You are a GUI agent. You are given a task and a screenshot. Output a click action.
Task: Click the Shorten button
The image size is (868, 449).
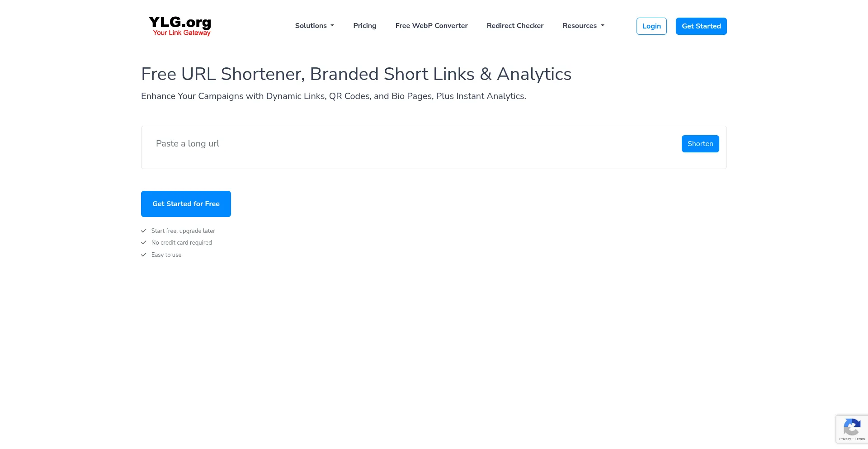700,144
